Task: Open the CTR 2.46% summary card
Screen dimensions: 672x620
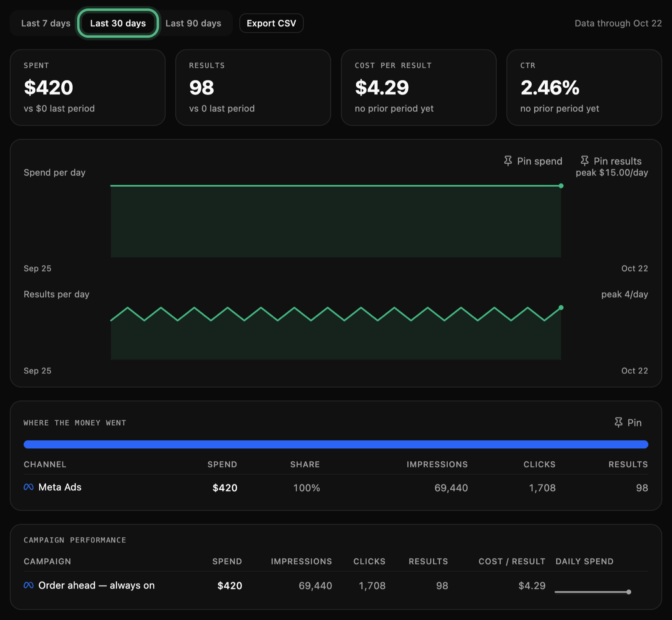Action: point(584,88)
